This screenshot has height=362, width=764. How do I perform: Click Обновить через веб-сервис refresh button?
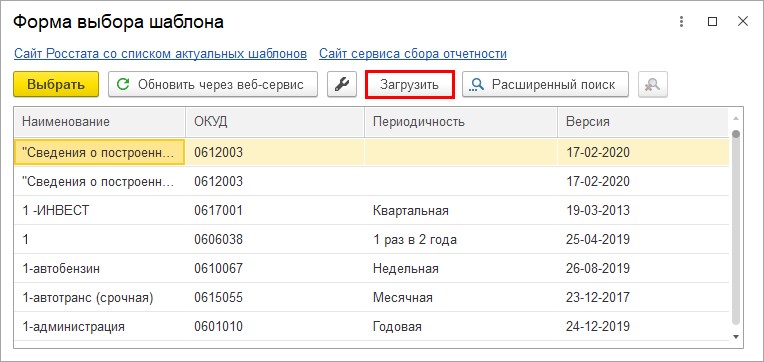coord(213,84)
